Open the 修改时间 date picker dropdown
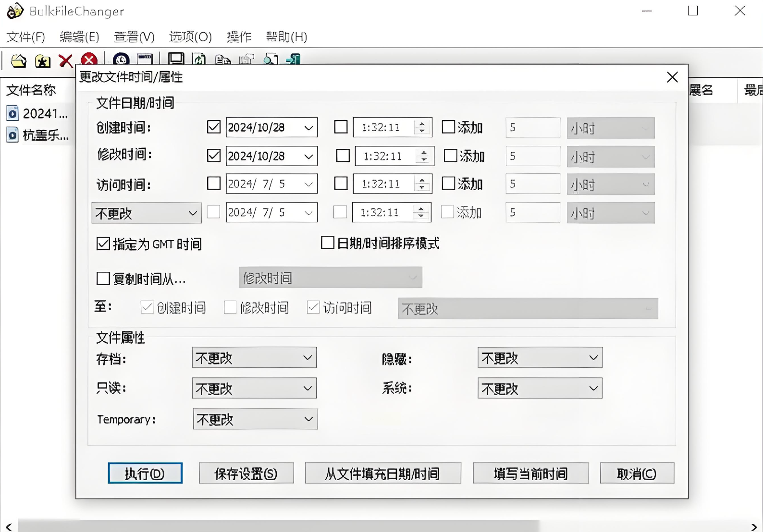Viewport: 763px width, 532px height. tap(308, 157)
